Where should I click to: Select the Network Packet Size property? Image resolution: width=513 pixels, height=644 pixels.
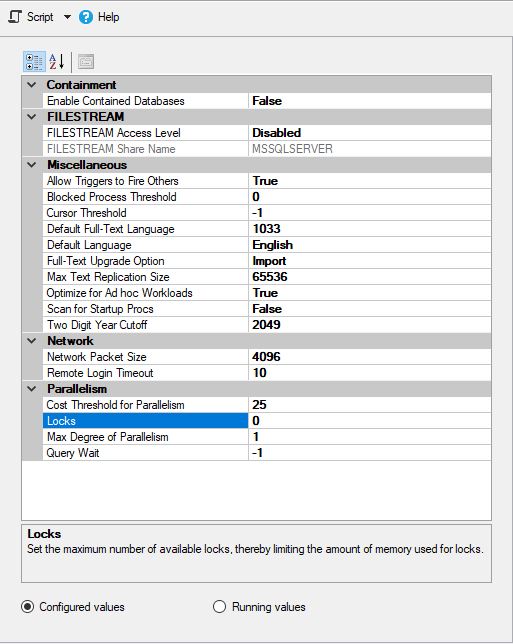145,356
